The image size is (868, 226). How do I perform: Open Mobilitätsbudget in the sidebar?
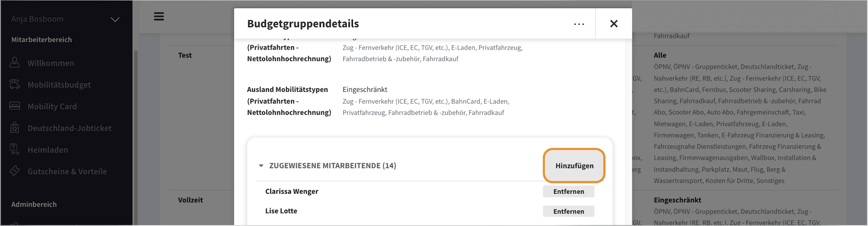[59, 85]
